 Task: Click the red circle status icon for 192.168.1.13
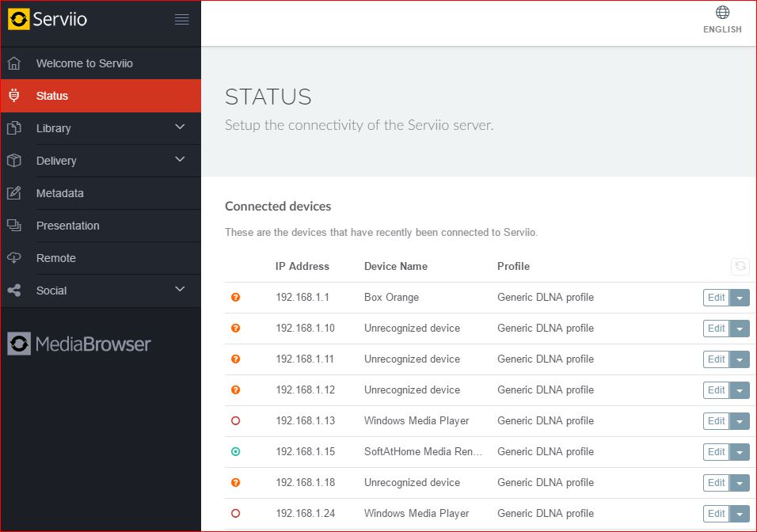click(235, 421)
